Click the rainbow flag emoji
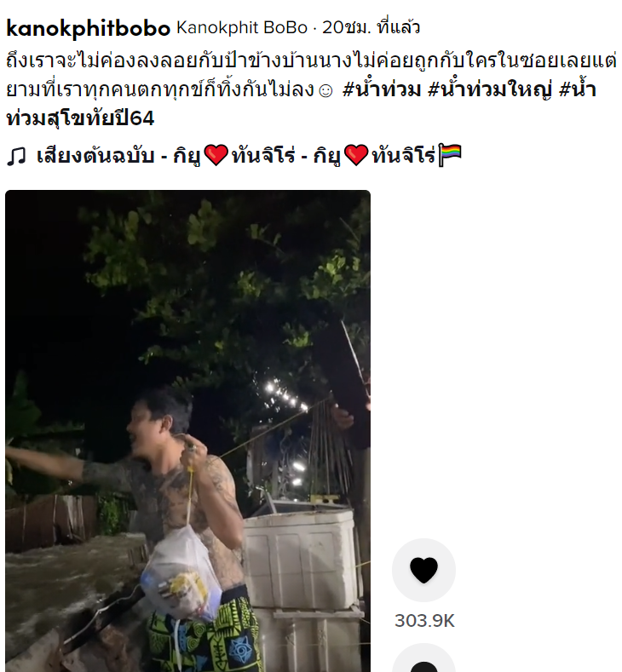Image resolution: width=622 pixels, height=672 pixels. tap(450, 155)
